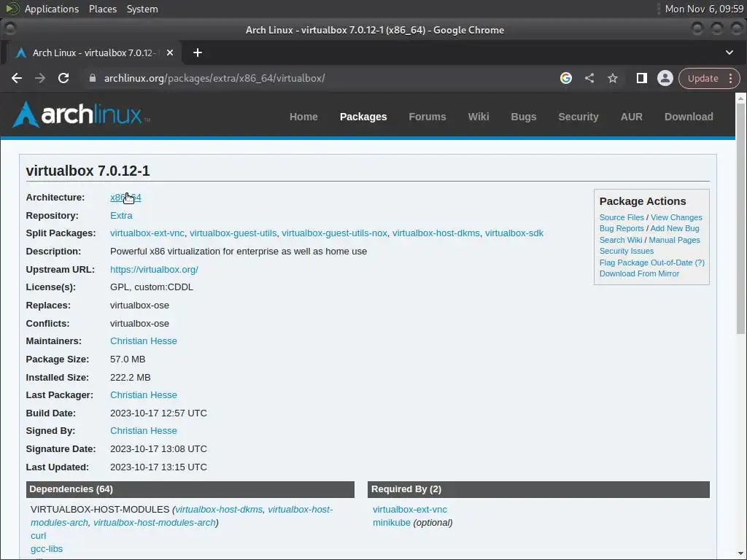Open the Places menu

click(102, 9)
